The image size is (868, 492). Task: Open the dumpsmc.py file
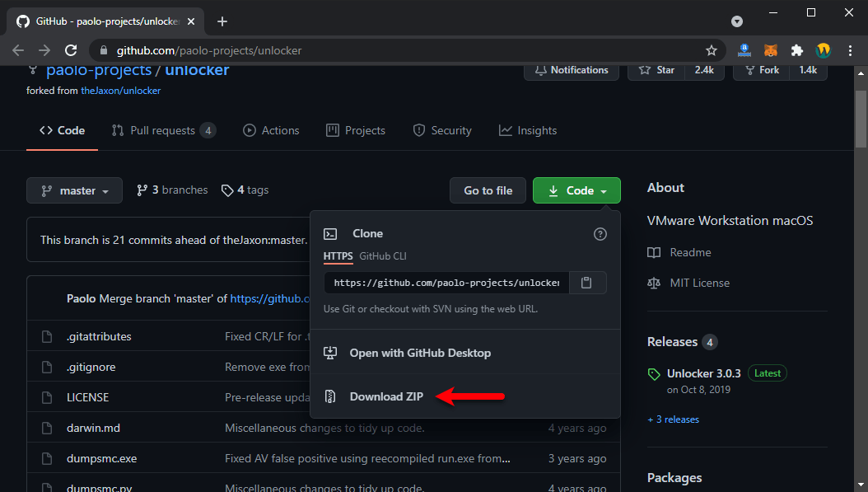tap(100, 488)
